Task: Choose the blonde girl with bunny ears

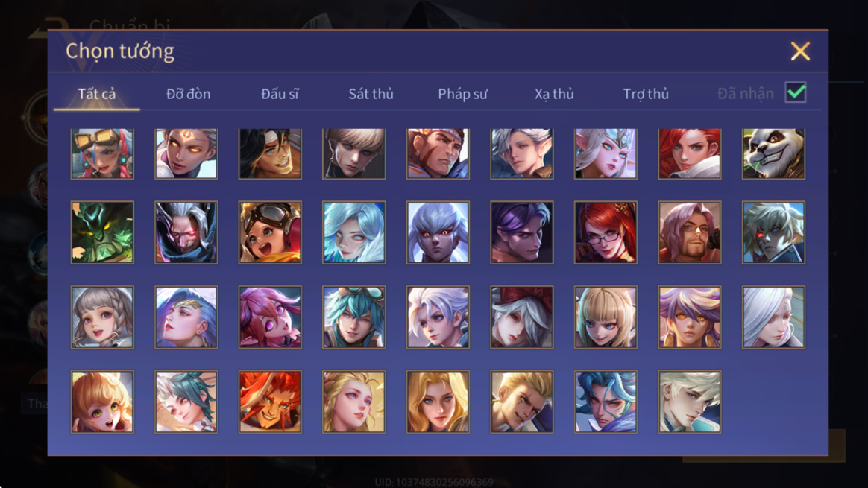Action: pos(102,402)
